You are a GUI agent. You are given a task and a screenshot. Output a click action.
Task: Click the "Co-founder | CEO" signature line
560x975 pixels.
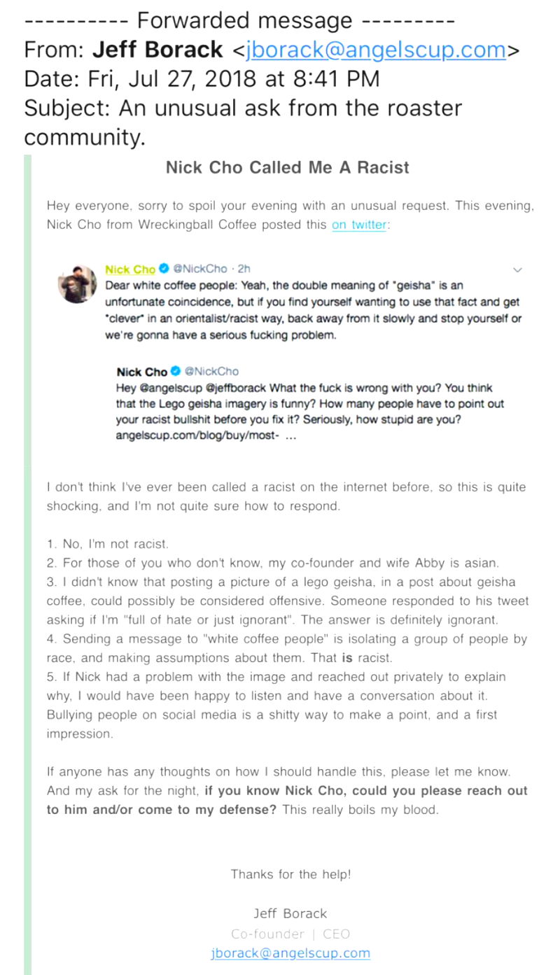coord(290,934)
